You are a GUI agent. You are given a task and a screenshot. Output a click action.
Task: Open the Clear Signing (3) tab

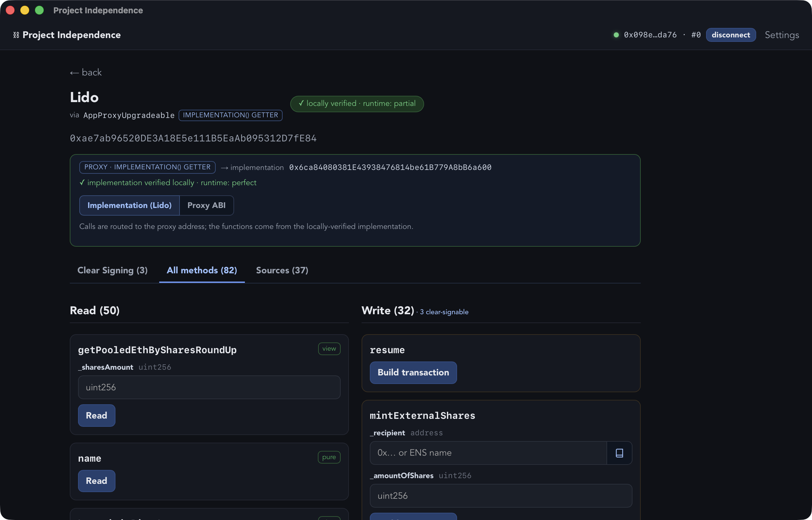[113, 270]
